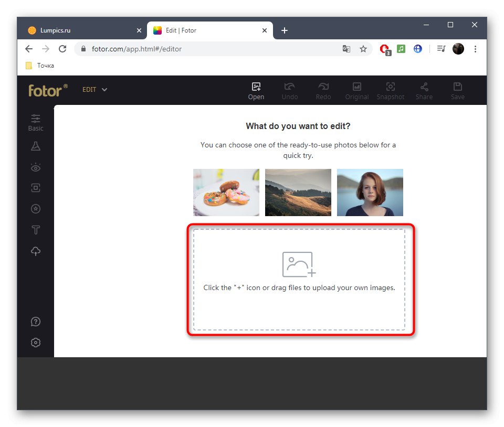Open the Stickers panel (star icon)
This screenshot has width=504, height=427.
coord(35,208)
